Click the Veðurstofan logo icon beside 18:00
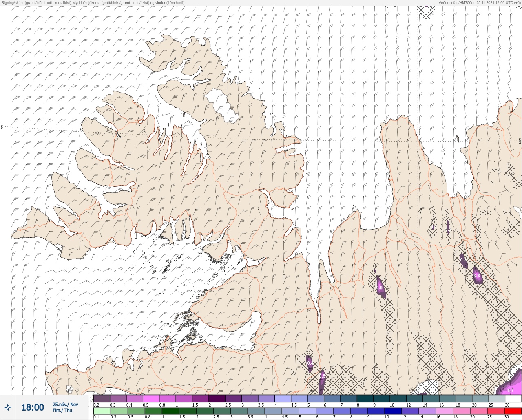The height and width of the screenshot is (420, 522). pos(8,407)
